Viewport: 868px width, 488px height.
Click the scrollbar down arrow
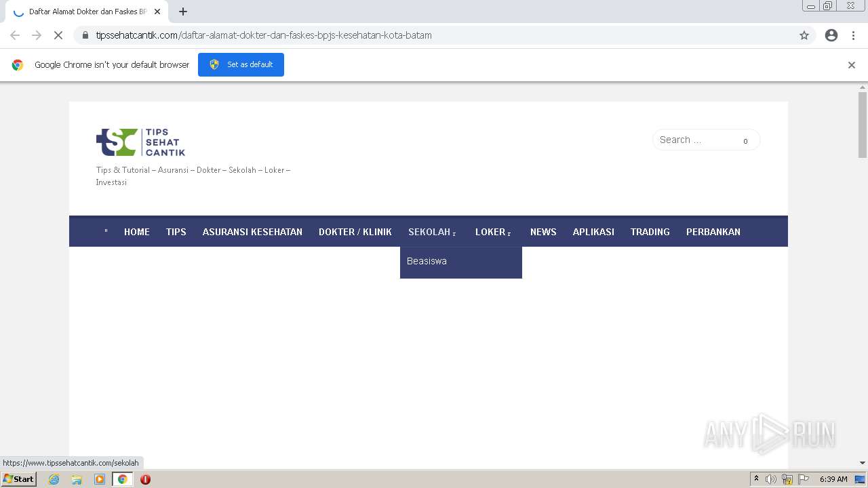coord(863,463)
